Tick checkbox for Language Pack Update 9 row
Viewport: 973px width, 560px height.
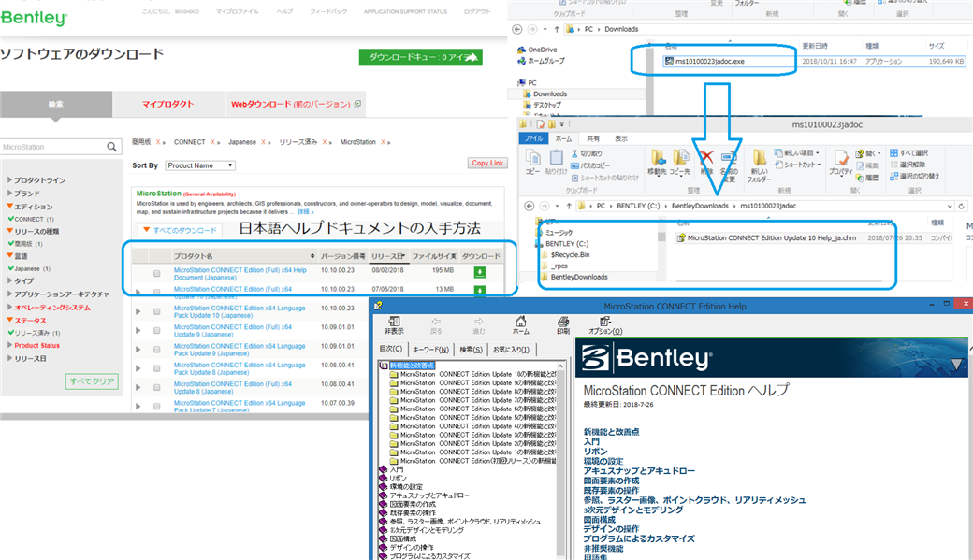pos(157,349)
